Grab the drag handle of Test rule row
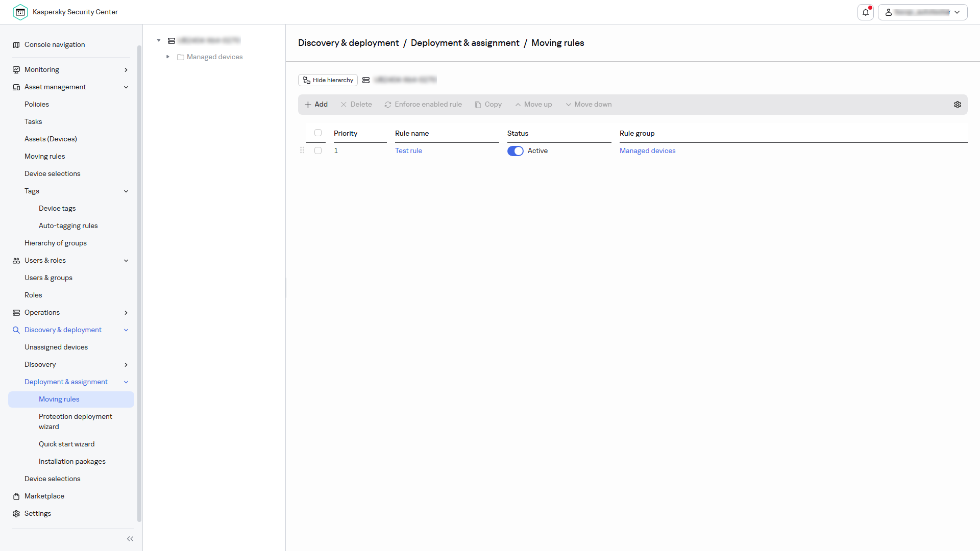Image resolution: width=980 pixels, height=551 pixels. pyautogui.click(x=302, y=151)
